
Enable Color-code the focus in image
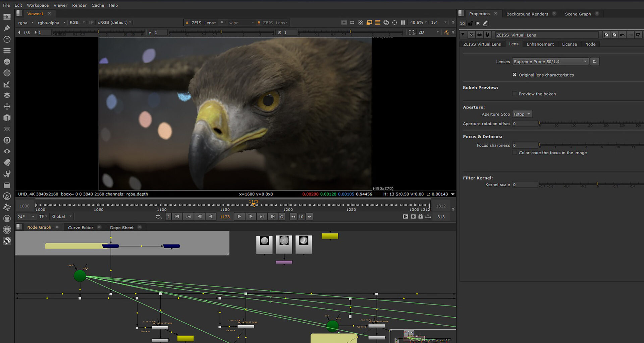(515, 153)
